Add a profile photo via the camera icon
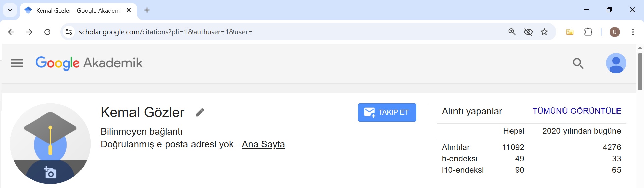Image resolution: width=644 pixels, height=188 pixels. (50, 172)
